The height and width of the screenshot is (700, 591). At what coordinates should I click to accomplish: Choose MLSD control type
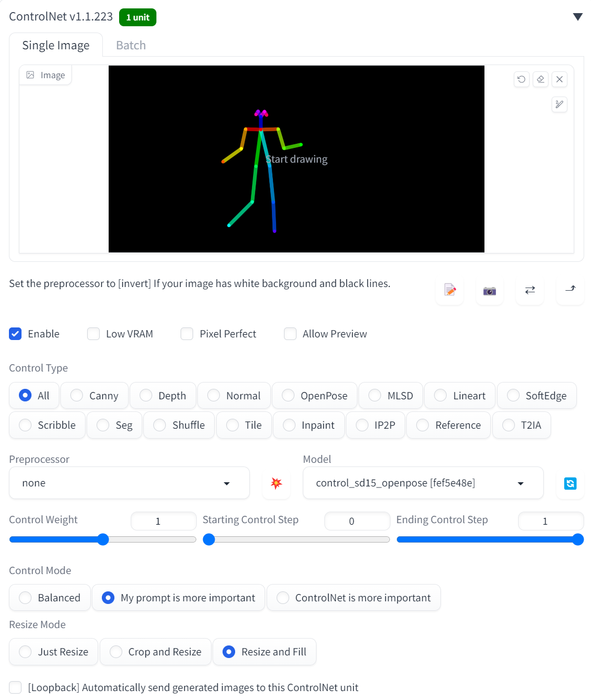391,396
